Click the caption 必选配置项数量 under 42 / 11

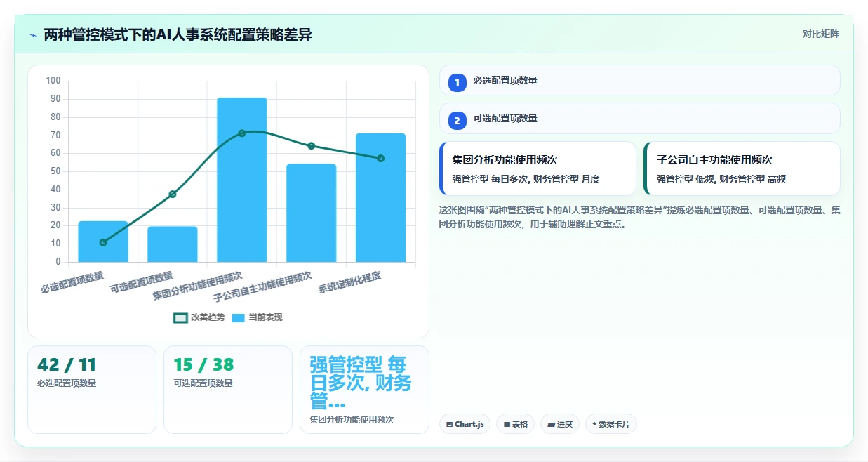point(67,383)
